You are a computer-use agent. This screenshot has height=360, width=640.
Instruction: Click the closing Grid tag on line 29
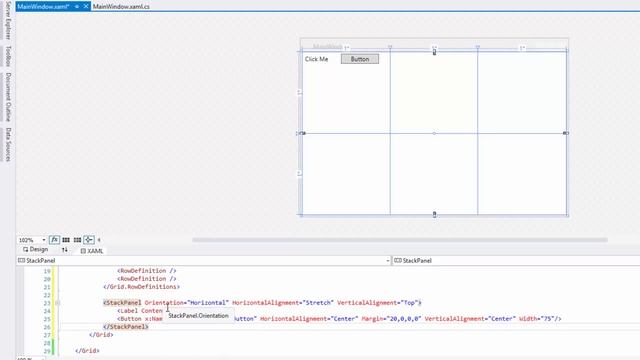(x=87, y=351)
